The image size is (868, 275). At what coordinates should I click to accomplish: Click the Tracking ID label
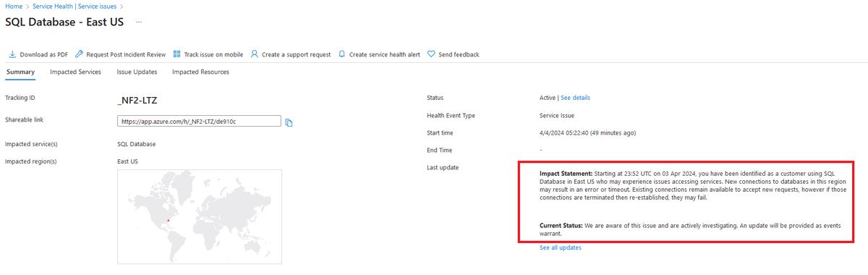(x=20, y=98)
